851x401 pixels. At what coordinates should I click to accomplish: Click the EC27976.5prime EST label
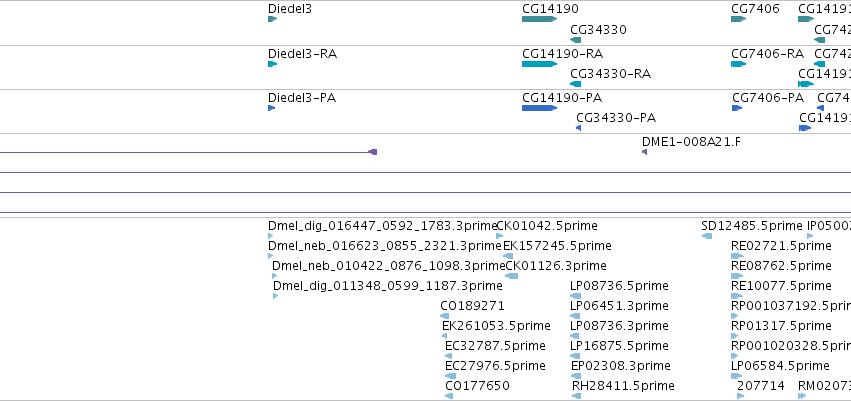click(x=496, y=366)
